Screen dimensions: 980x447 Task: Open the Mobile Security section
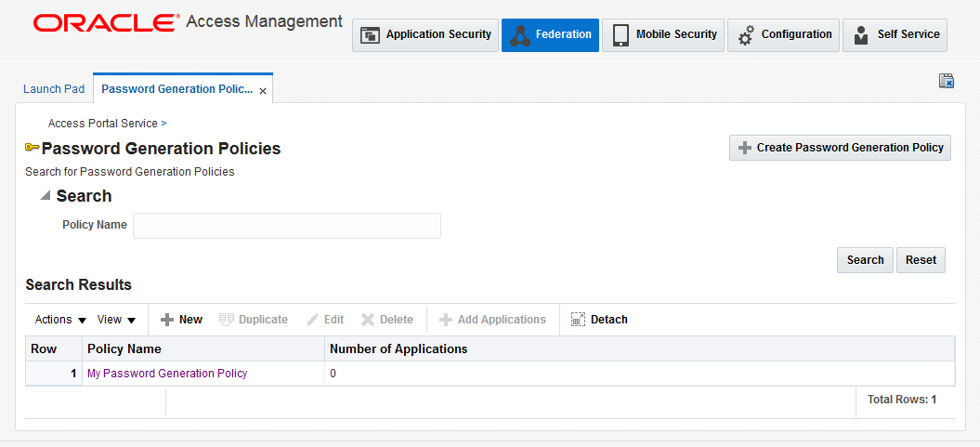pyautogui.click(x=663, y=35)
